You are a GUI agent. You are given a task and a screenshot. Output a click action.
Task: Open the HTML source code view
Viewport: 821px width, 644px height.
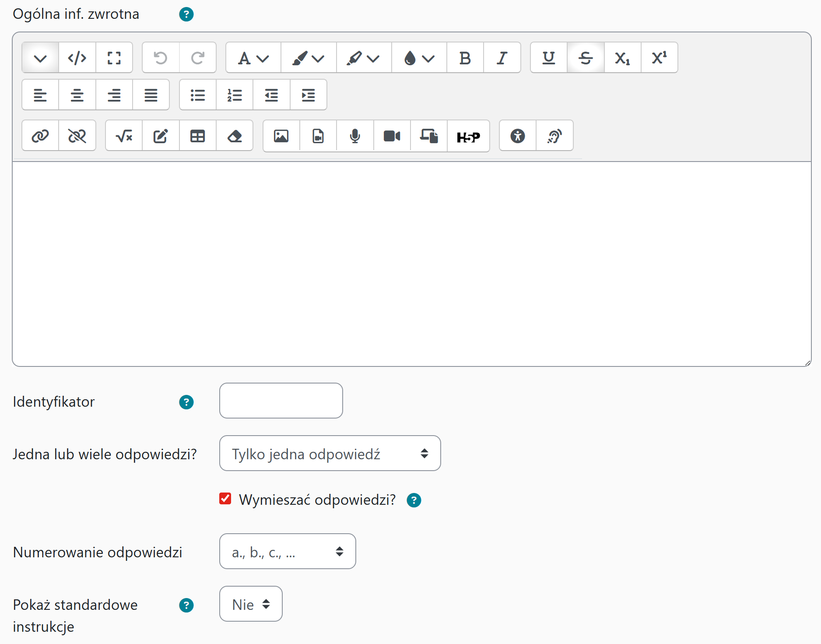click(x=77, y=58)
